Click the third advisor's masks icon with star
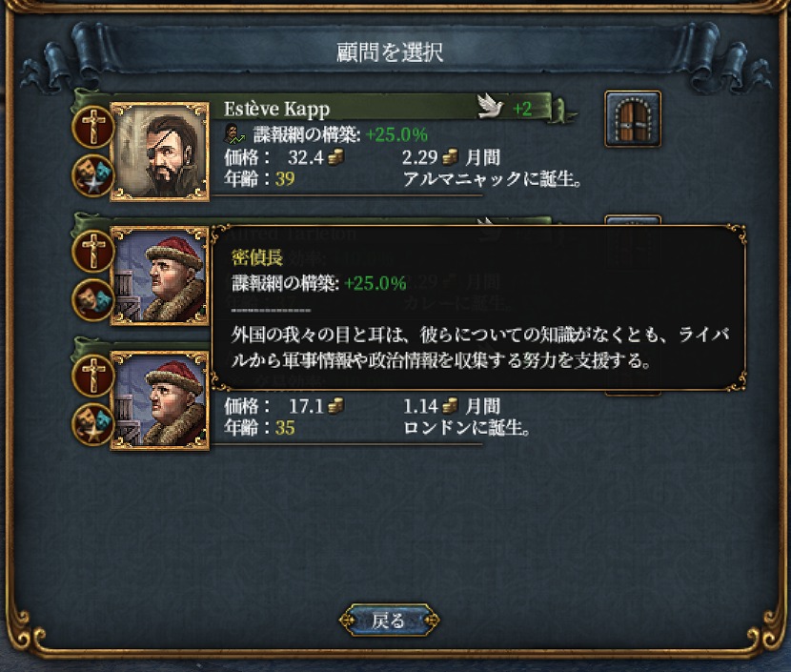The height and width of the screenshot is (672, 791). coord(93,424)
